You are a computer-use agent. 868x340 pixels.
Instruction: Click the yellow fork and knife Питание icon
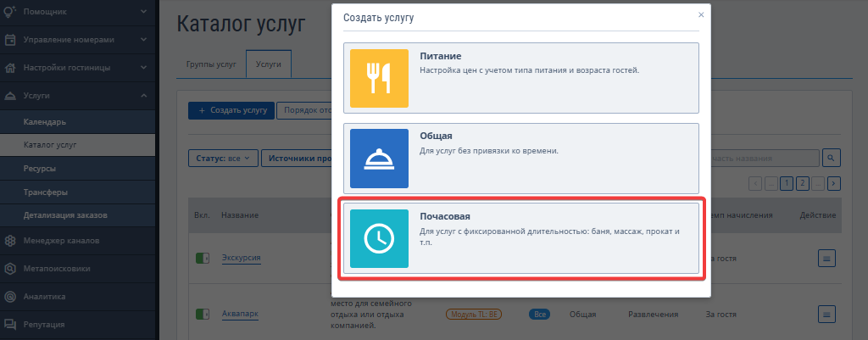click(379, 78)
